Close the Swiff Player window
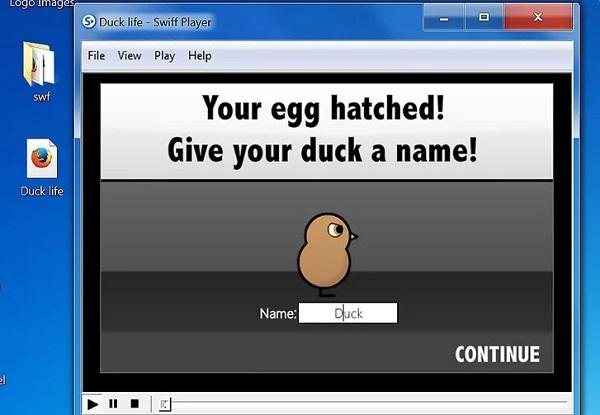Image resolution: width=600 pixels, height=415 pixels. point(538,18)
